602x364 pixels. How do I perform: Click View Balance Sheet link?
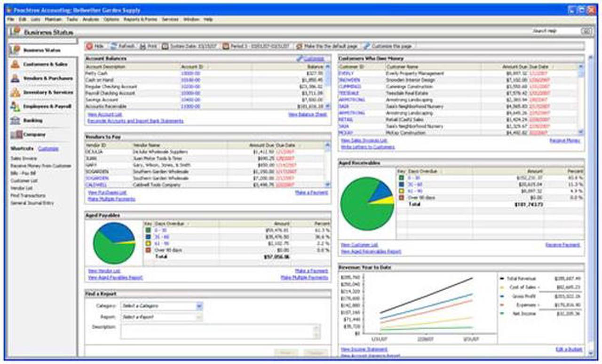[x=307, y=115]
